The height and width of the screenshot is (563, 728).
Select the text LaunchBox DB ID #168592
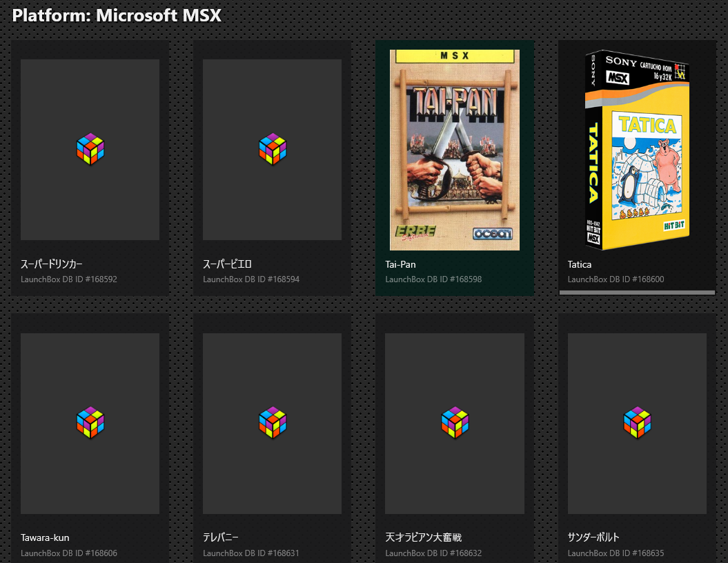[x=69, y=279]
